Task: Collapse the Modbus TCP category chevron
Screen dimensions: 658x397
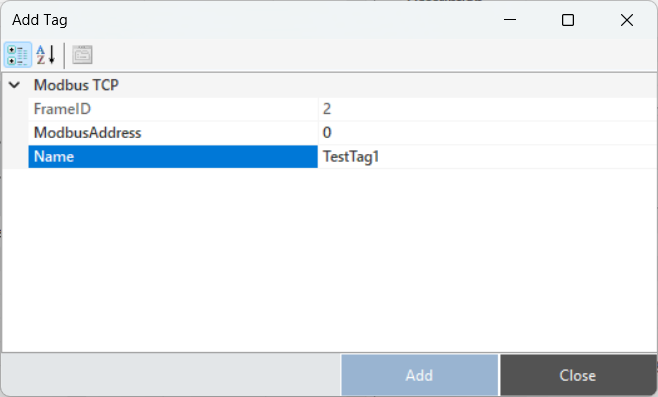Action: (14, 85)
